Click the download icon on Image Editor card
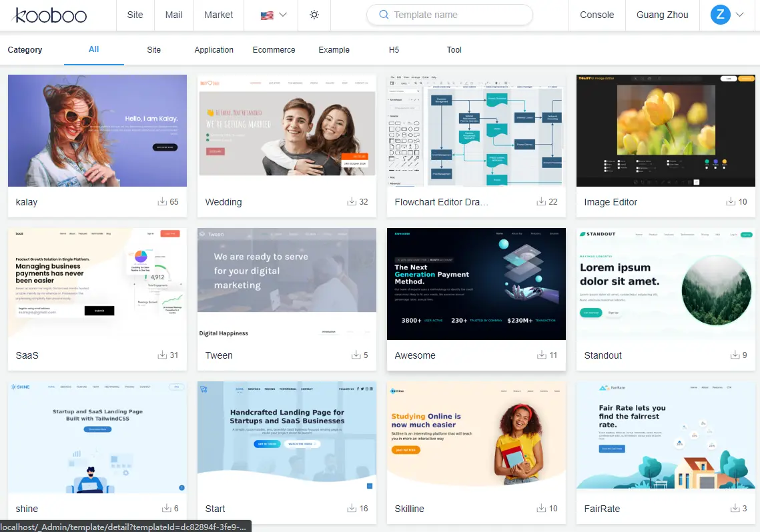 click(731, 201)
